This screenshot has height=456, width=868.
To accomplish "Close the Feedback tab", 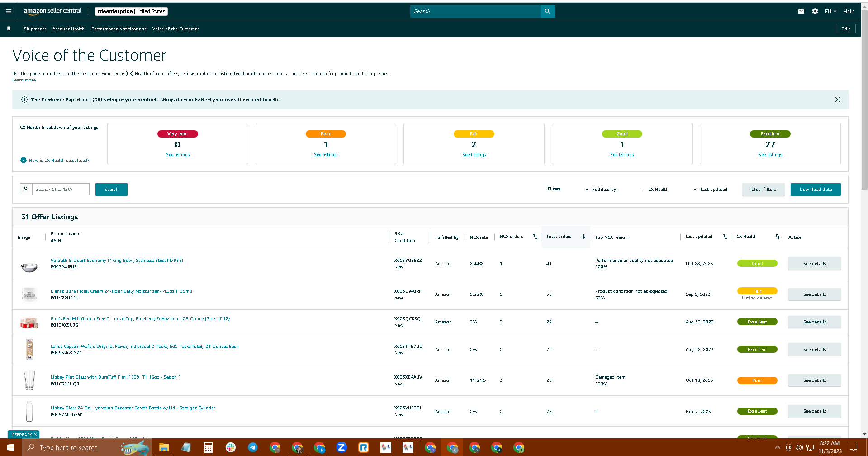I will (x=35, y=435).
